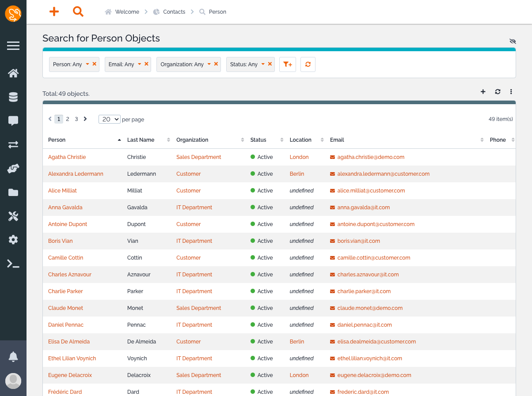Open the exchange arrows sidebar menu
The height and width of the screenshot is (396, 532).
click(x=13, y=145)
